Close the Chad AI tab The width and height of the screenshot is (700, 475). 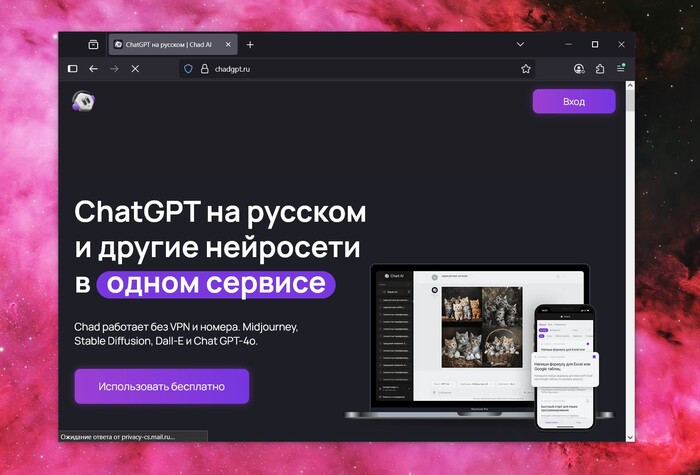[228, 45]
